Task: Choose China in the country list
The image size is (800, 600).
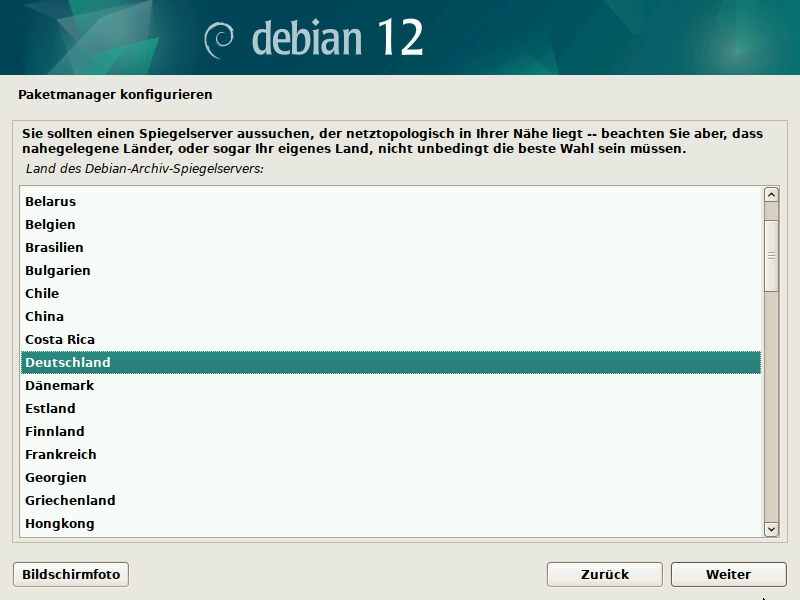Action: [x=44, y=316]
